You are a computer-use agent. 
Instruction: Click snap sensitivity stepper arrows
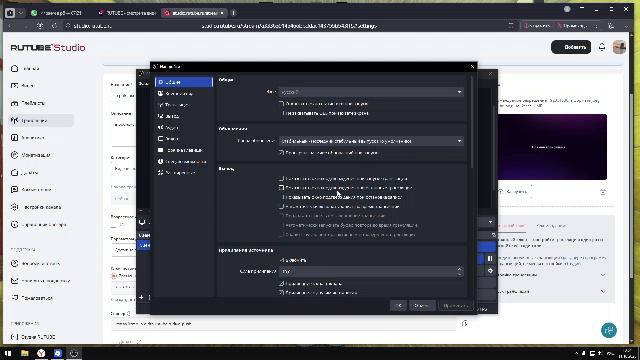click(x=459, y=271)
